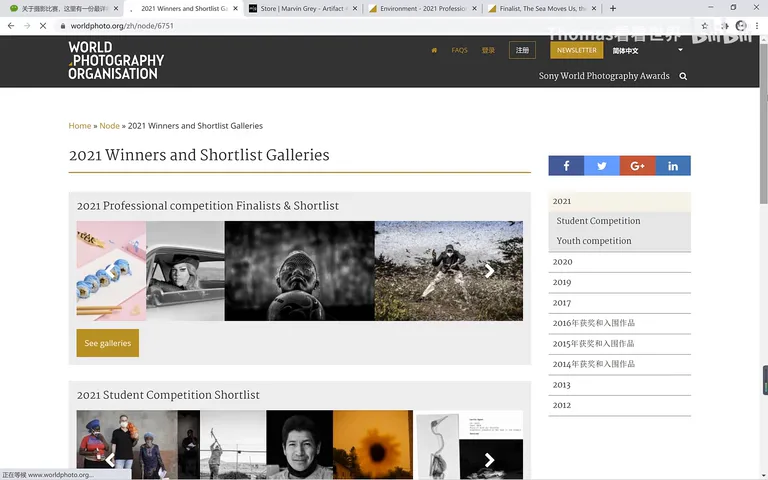
Task: Open man portrait black-white student thumbnail
Action: pos(300,445)
